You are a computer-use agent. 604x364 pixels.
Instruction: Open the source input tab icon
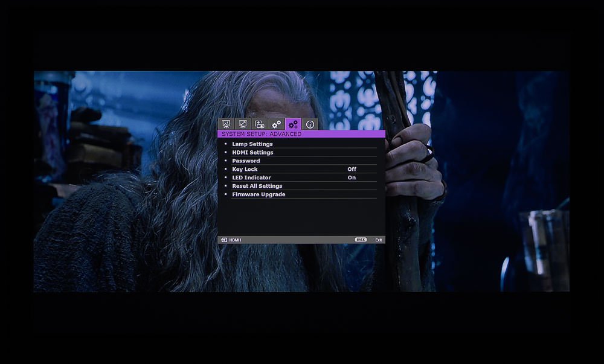click(260, 124)
